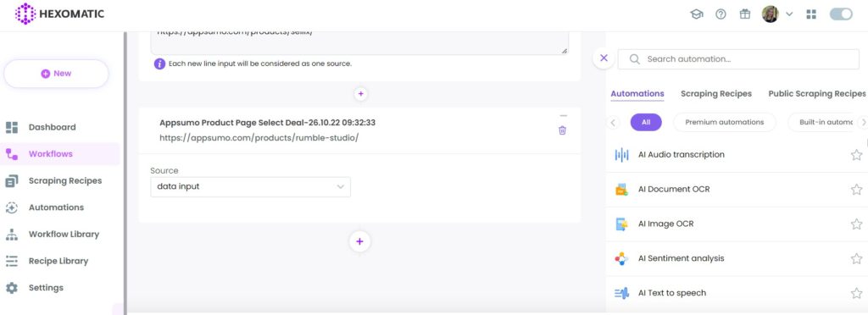Delete the Appsumo Product Page step

click(563, 130)
